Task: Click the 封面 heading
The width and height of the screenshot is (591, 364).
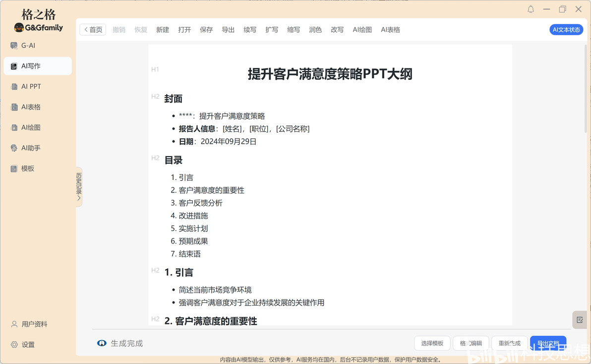Action: click(x=174, y=99)
